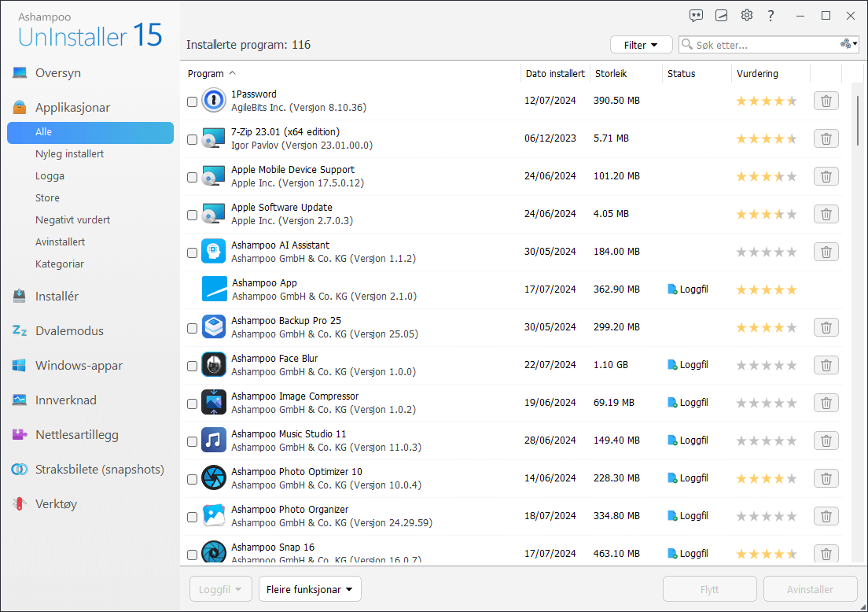Open the Kategoriar sidebar item
The width and height of the screenshot is (868, 612).
point(59,264)
